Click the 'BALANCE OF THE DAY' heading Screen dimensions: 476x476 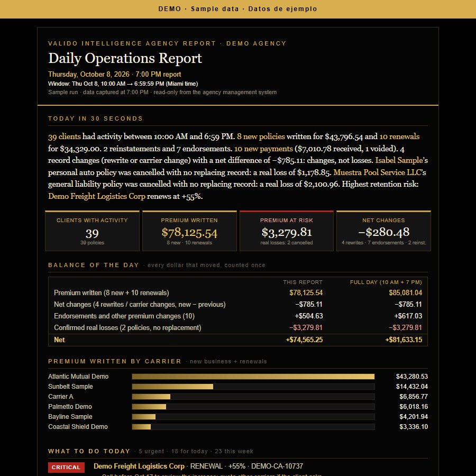pyautogui.click(x=94, y=265)
